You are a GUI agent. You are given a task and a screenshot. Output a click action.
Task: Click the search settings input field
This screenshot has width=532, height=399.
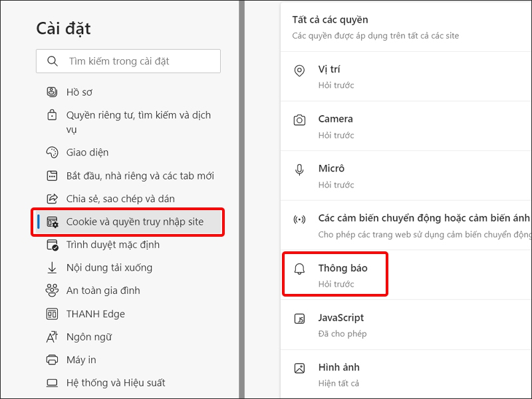128,61
